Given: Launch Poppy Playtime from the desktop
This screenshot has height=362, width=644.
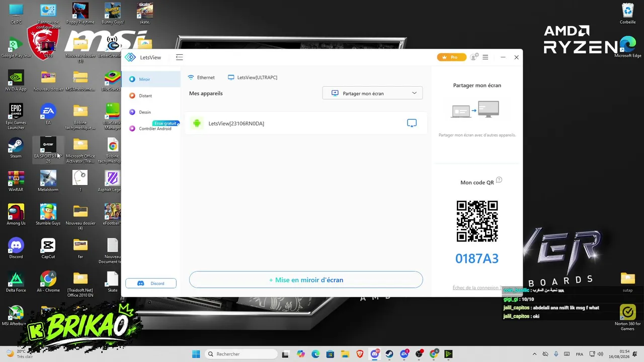Looking at the screenshot, I should 80,14.
